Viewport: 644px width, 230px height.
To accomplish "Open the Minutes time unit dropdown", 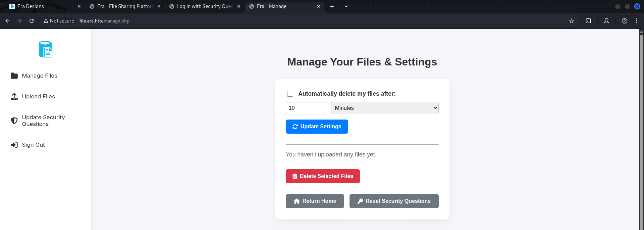I will tap(384, 108).
